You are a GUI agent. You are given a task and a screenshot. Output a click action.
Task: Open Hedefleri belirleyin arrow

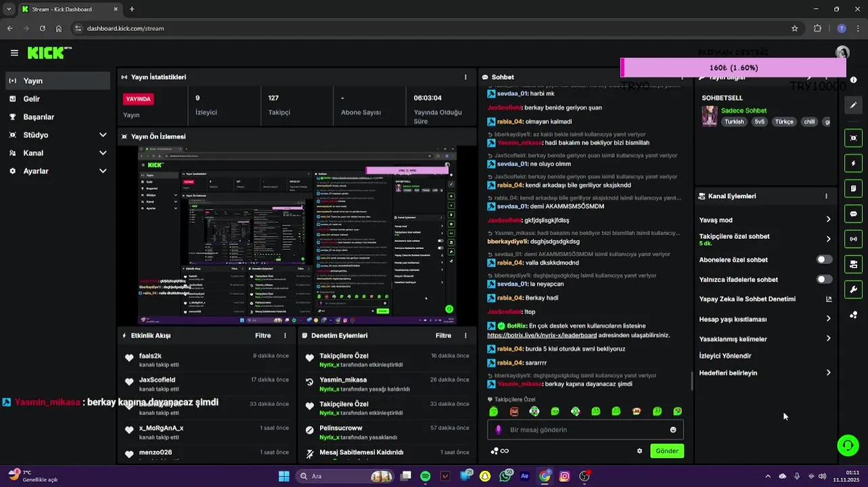click(828, 373)
